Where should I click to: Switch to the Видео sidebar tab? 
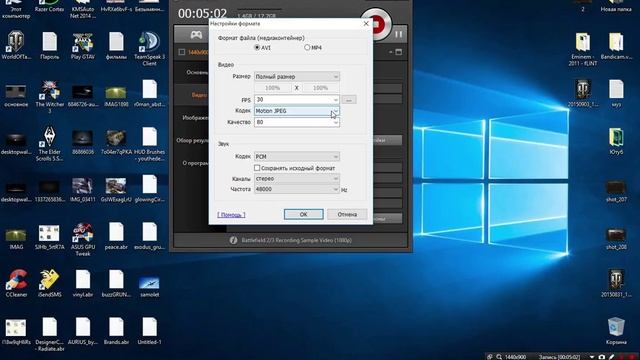(192, 95)
